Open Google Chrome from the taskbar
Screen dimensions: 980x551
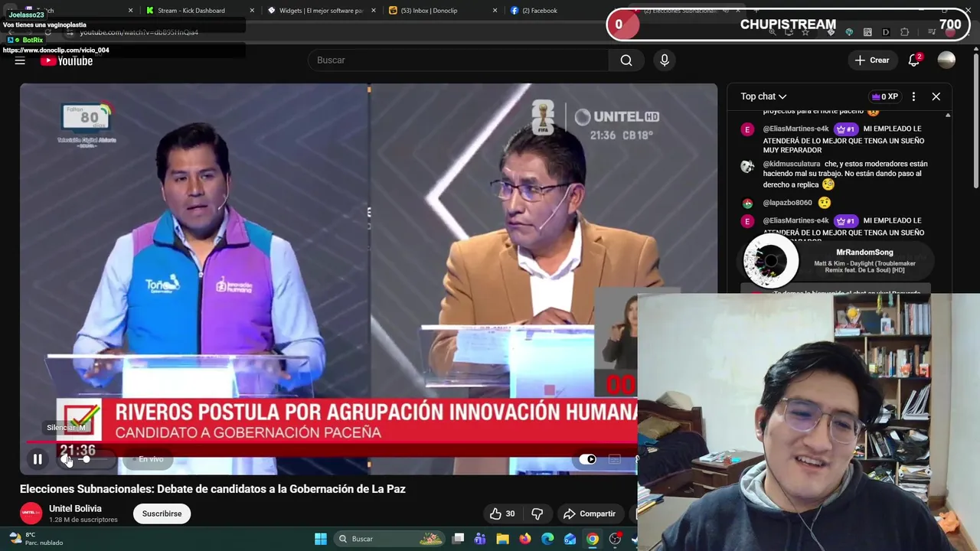click(x=593, y=539)
